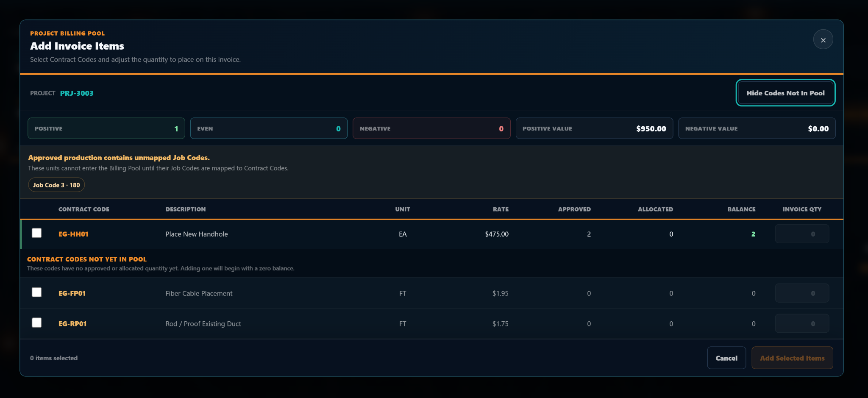Tick the EG-FP01 checkbox
The image size is (868, 398).
[x=37, y=292]
